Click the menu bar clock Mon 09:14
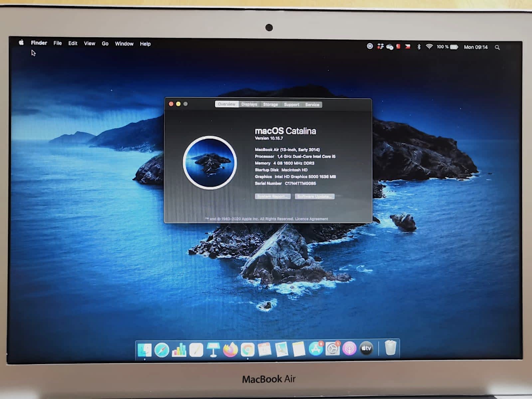The image size is (532, 399). click(476, 47)
